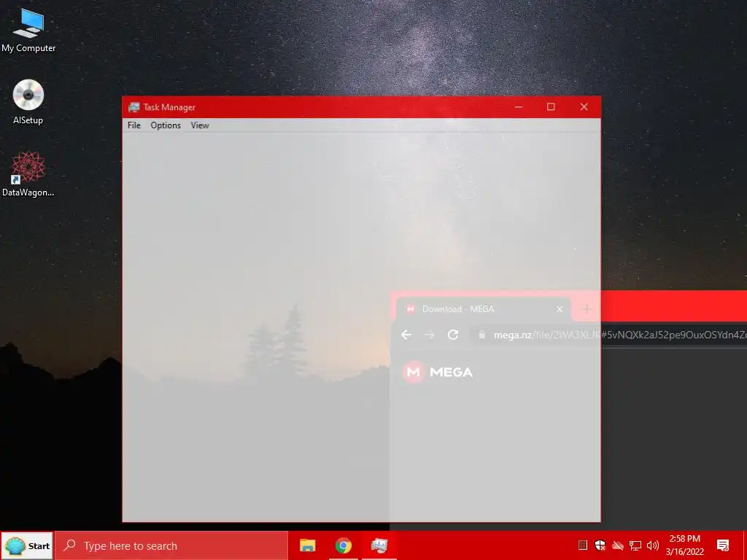Reload the MEGA page in Chrome

point(453,335)
